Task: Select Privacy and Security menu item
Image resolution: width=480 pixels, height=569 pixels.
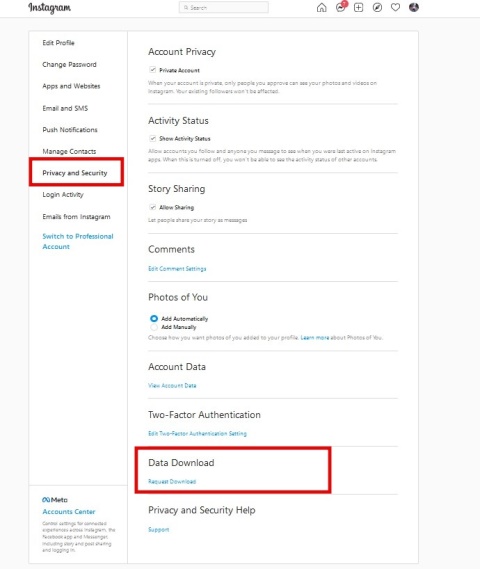Action: point(77,173)
